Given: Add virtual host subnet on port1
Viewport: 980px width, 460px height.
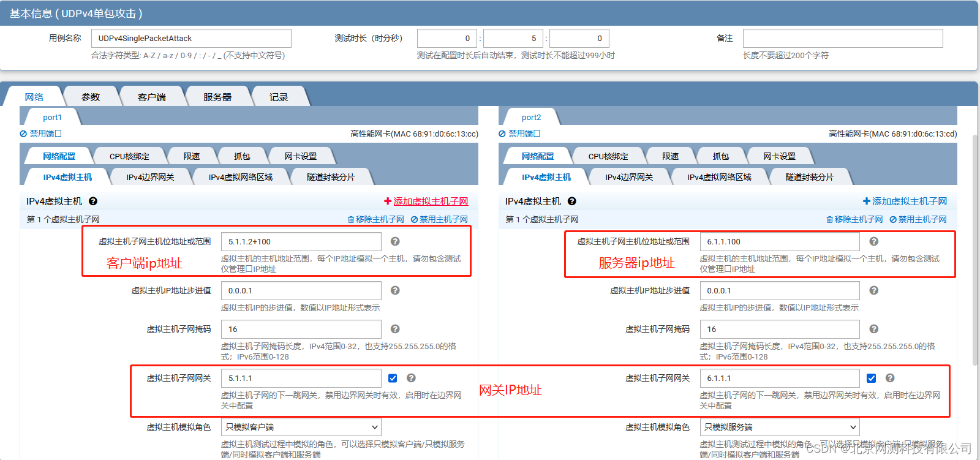Looking at the screenshot, I should coord(426,202).
